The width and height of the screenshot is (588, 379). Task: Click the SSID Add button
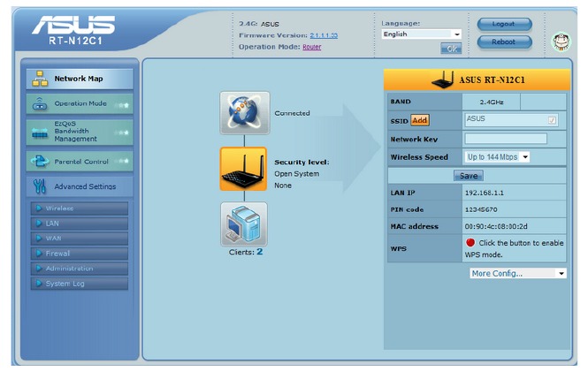(420, 120)
